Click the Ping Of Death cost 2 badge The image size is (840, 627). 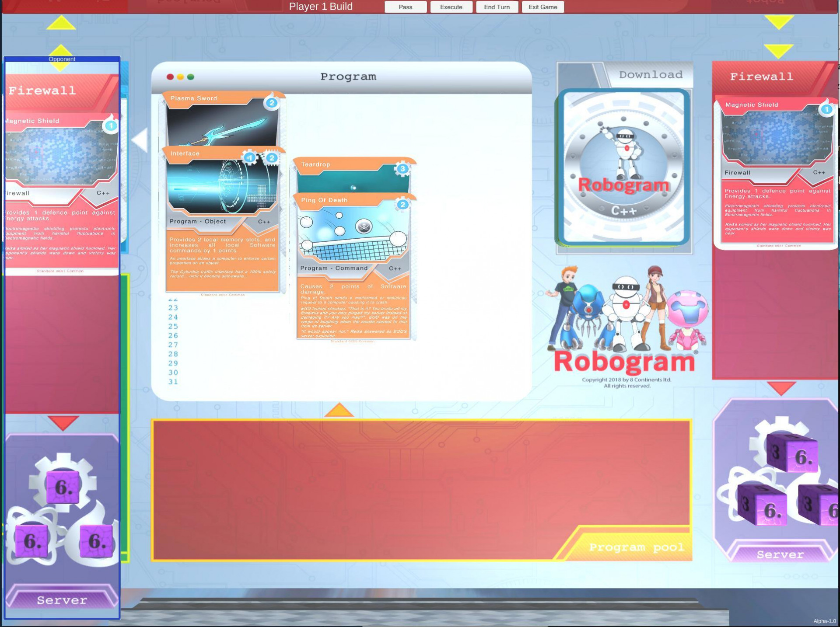[402, 204]
